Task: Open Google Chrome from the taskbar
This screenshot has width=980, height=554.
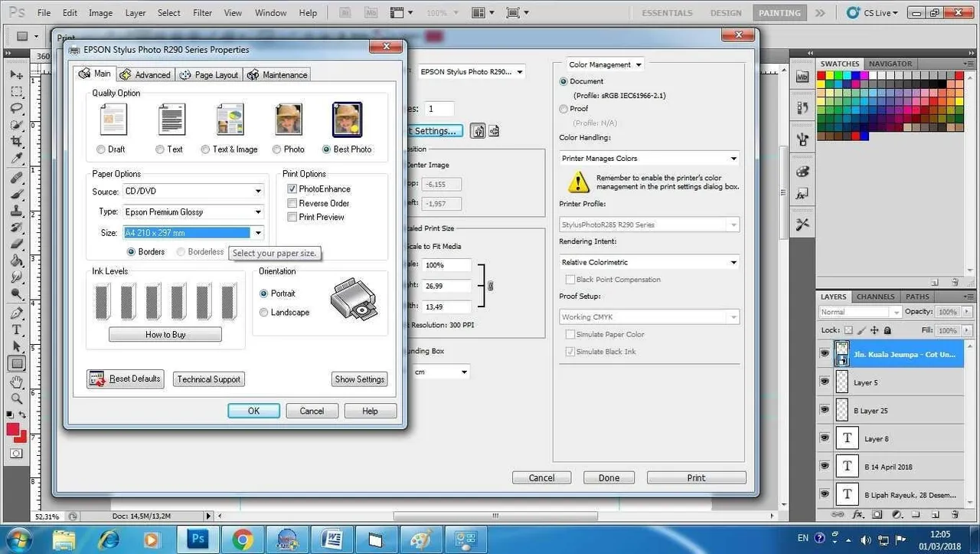Action: [x=243, y=539]
